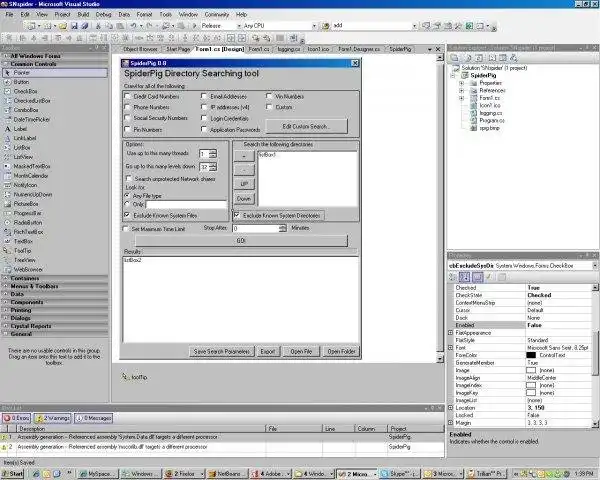Screen dimensions: 600x480
Task: Open the Release configuration dropdown
Action: 239,26
